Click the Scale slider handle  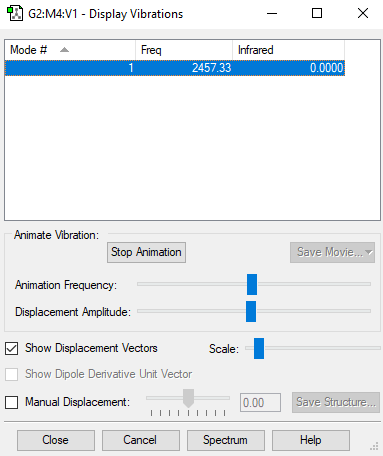[259, 348]
